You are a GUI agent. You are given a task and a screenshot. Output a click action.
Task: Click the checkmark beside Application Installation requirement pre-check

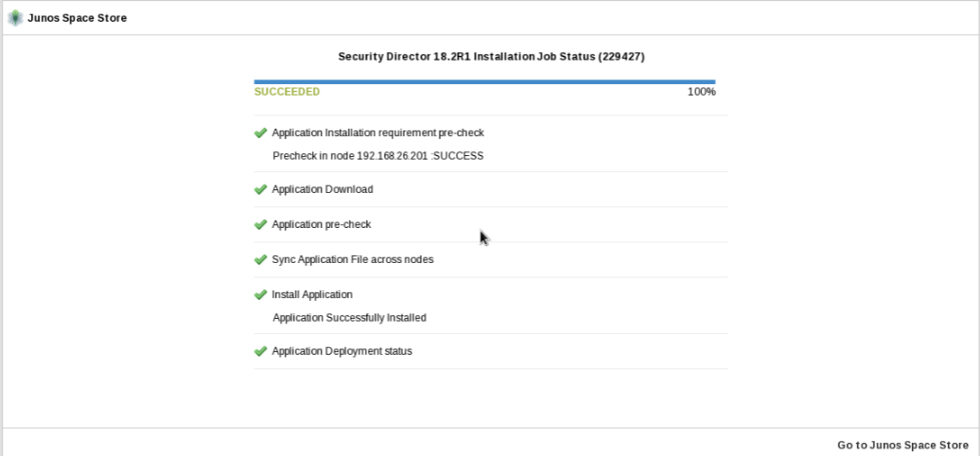click(x=260, y=132)
